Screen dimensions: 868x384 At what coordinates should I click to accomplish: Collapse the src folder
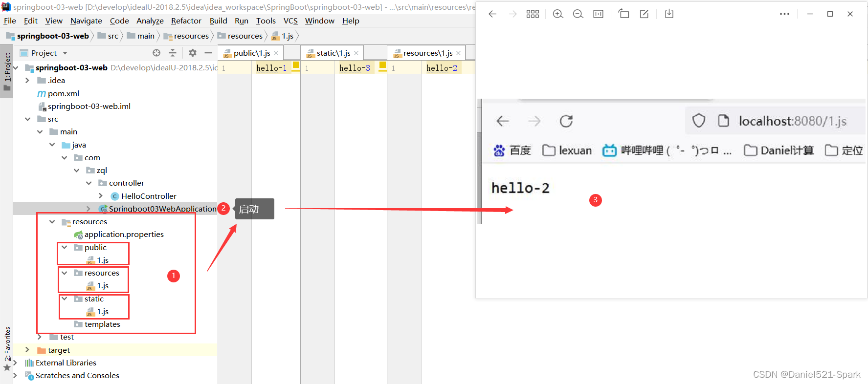coord(27,119)
